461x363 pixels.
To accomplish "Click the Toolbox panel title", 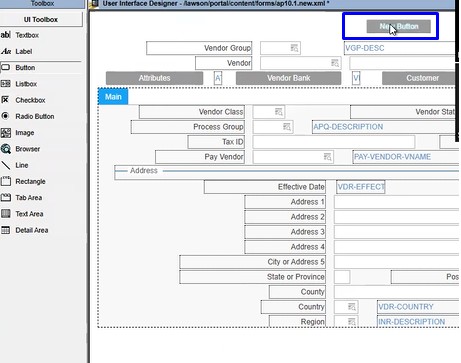I will tap(42, 4).
